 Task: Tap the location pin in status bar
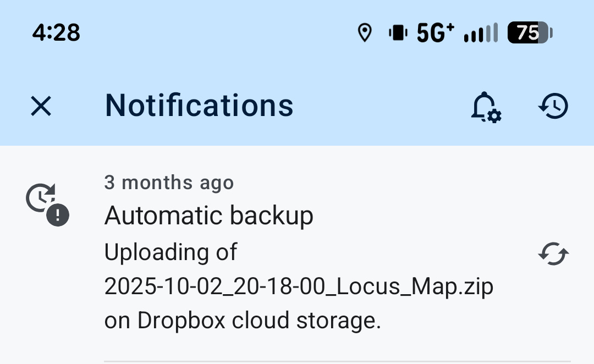pyautogui.click(x=364, y=33)
